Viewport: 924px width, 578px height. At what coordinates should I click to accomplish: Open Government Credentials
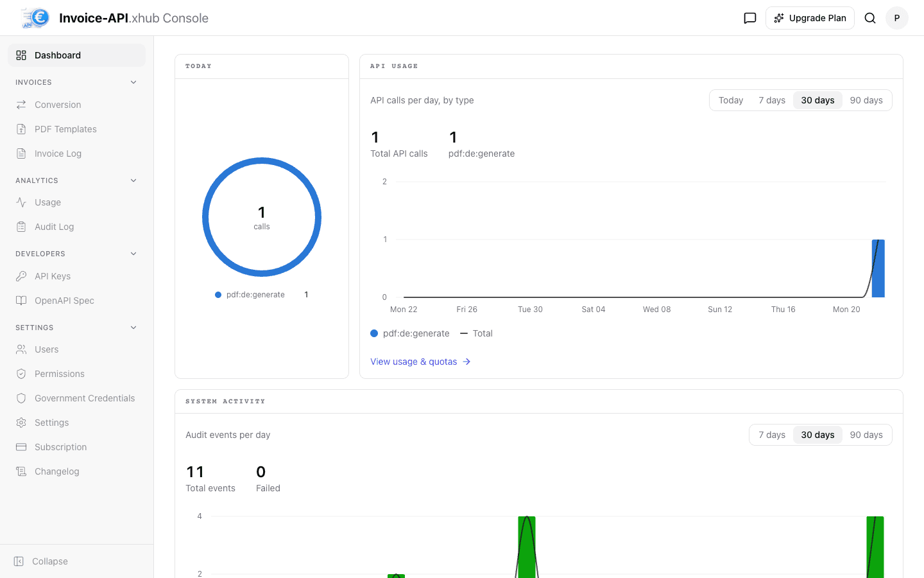[76, 398]
